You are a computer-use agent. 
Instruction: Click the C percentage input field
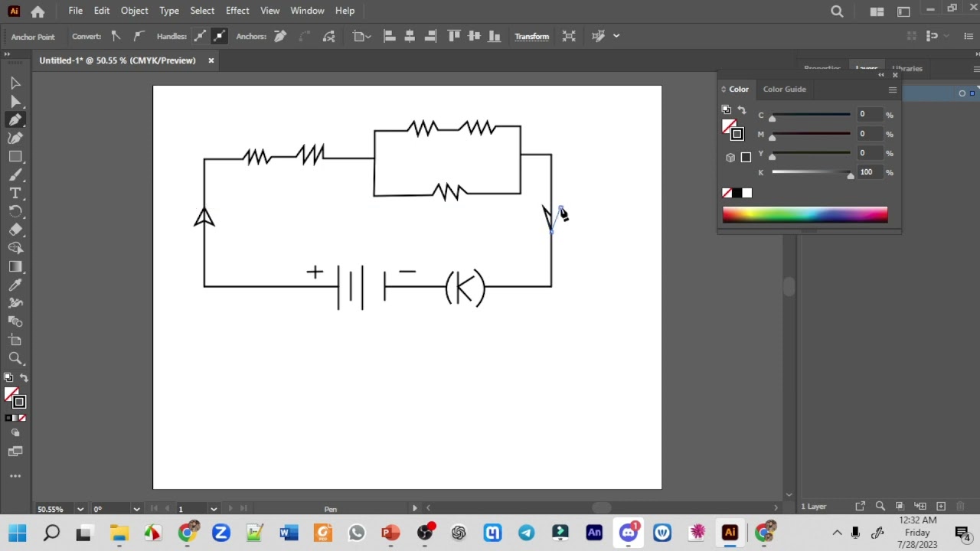point(869,115)
